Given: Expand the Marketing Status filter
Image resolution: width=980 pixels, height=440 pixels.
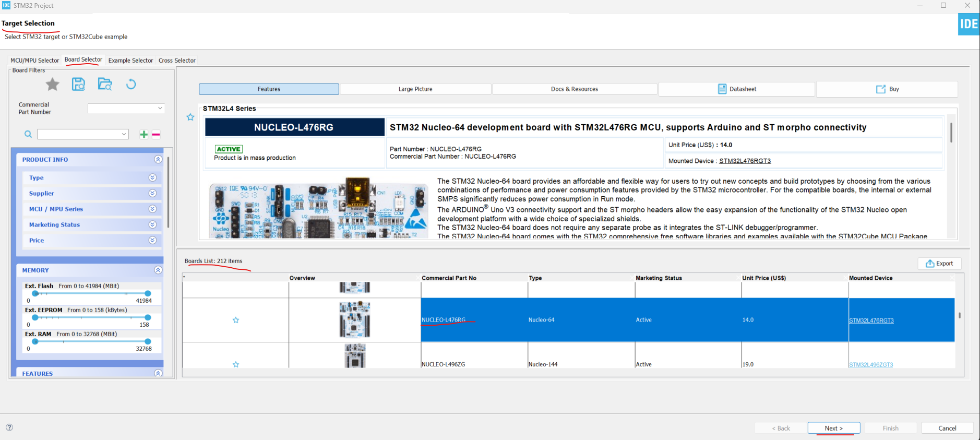Looking at the screenshot, I should point(152,224).
